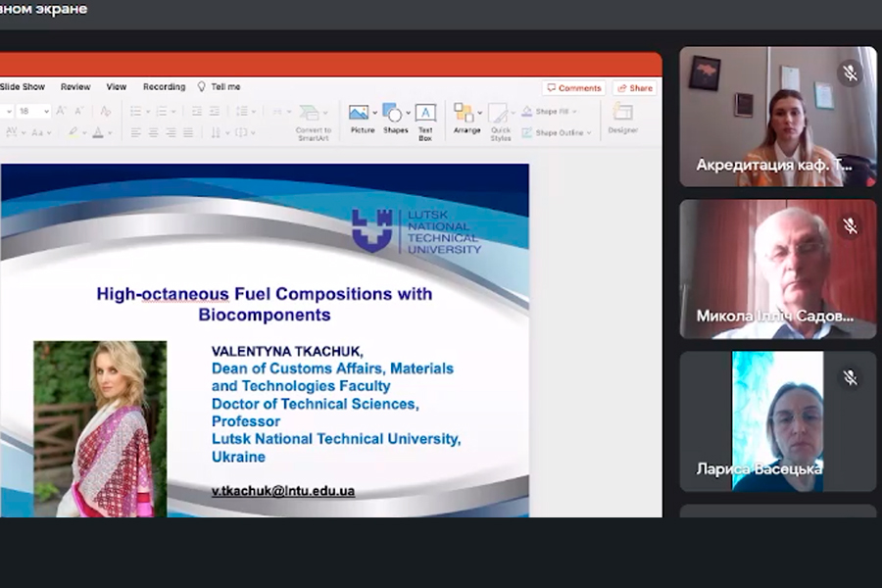Insert a picture from the ribbon
882x588 pixels.
click(x=360, y=114)
